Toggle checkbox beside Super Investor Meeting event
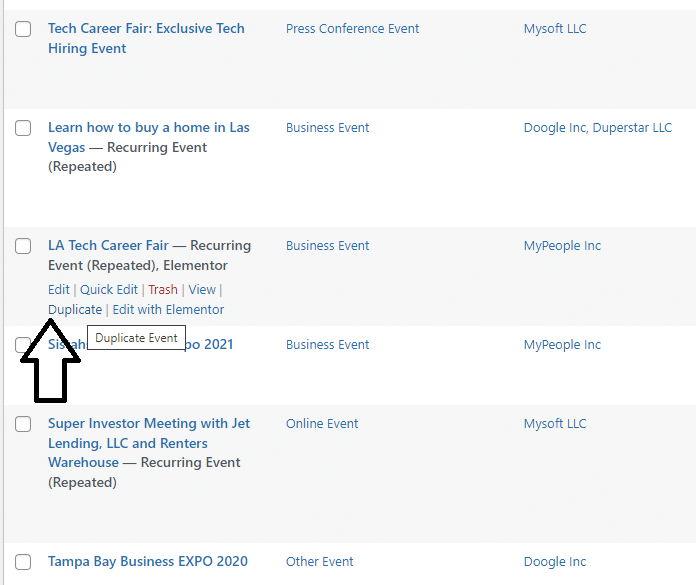 (23, 425)
